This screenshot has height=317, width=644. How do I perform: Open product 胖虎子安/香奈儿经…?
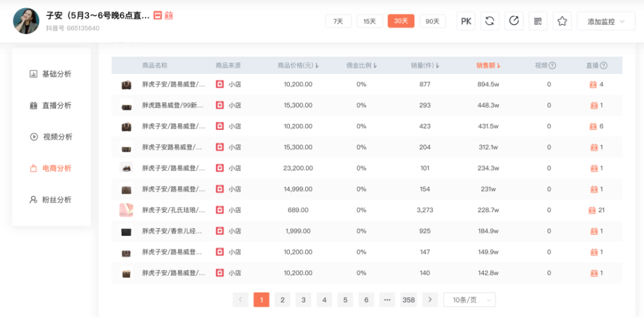[172, 231]
